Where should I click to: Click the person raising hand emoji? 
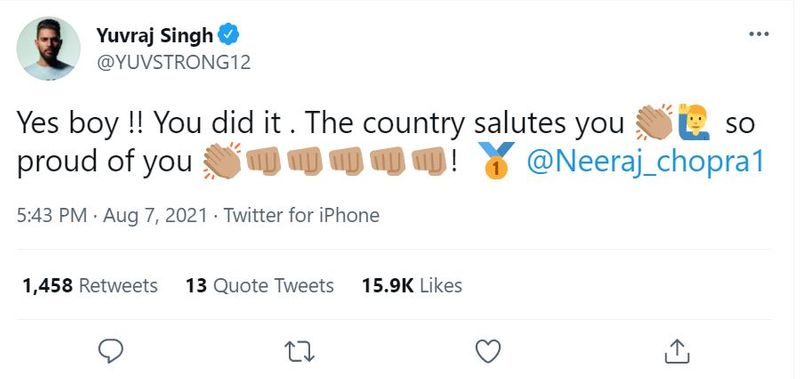tap(693, 122)
